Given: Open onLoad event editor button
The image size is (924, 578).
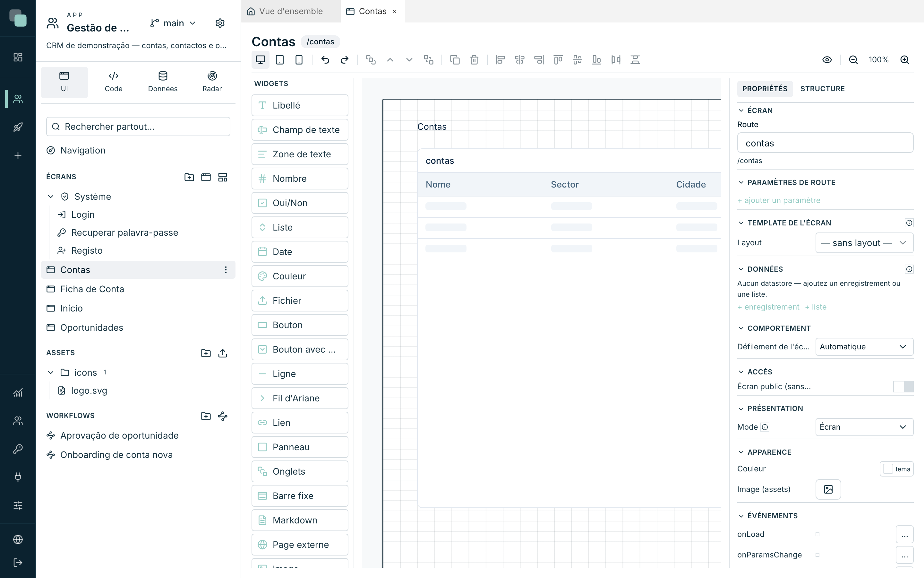Looking at the screenshot, I should [x=904, y=534].
